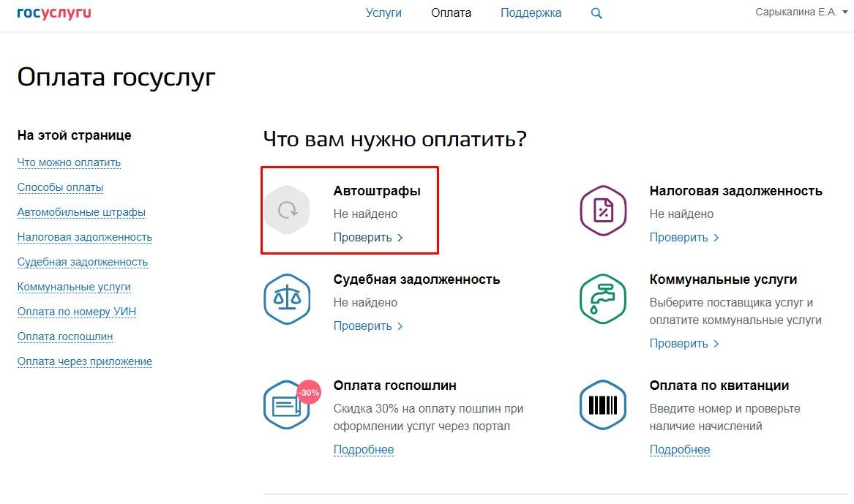Open the Поддержка menu item
The height and width of the screenshot is (504, 854).
pos(531,13)
